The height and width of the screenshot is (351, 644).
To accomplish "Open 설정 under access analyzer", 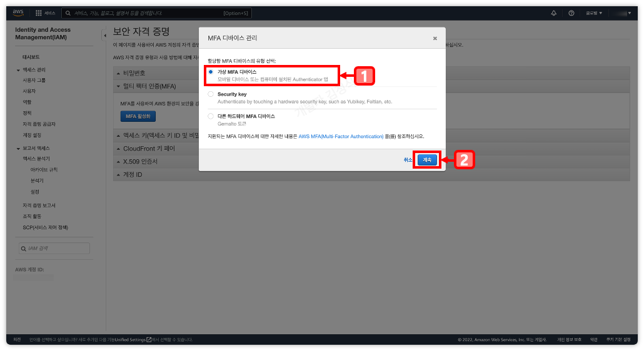I will click(x=34, y=192).
